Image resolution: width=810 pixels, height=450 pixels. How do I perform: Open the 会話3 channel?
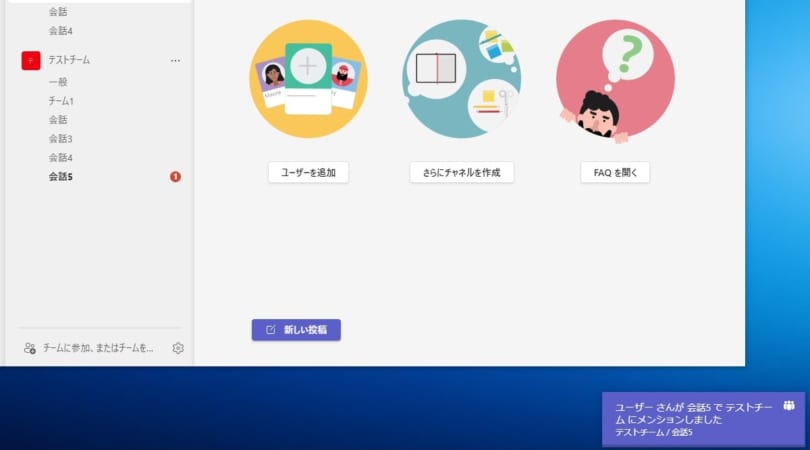point(60,138)
